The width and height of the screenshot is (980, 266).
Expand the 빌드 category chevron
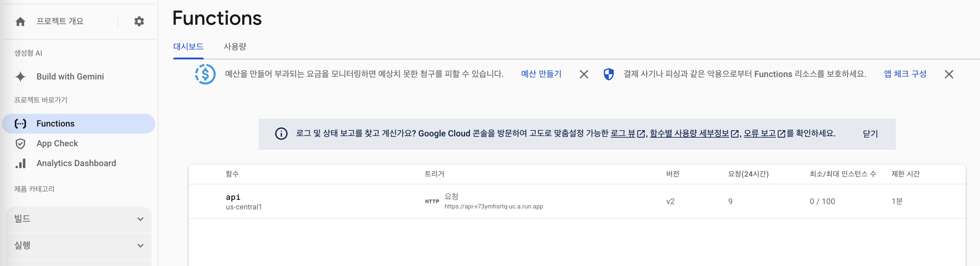pyautogui.click(x=140, y=219)
